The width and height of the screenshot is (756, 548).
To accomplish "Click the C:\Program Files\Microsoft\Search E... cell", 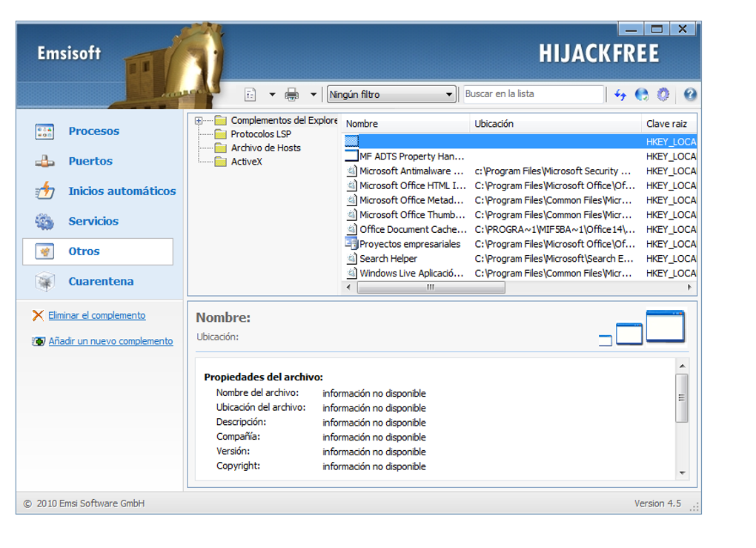I will click(x=554, y=259).
